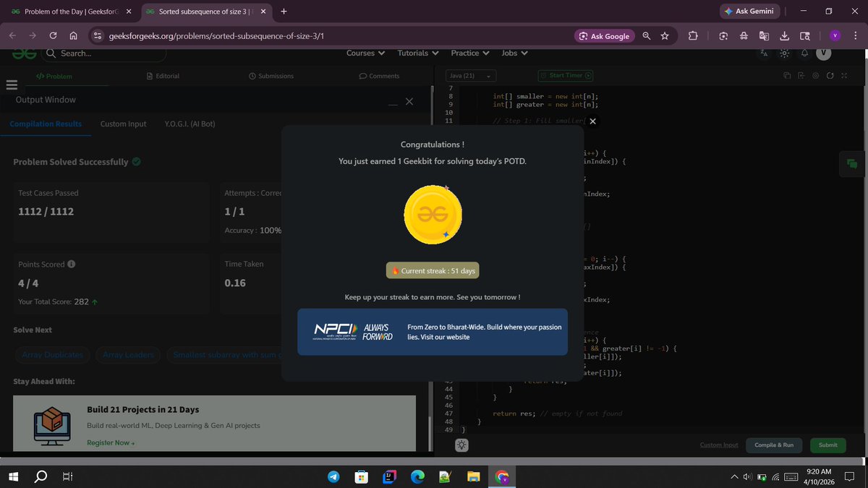
Task: Switch to the Problem tab
Action: point(54,76)
